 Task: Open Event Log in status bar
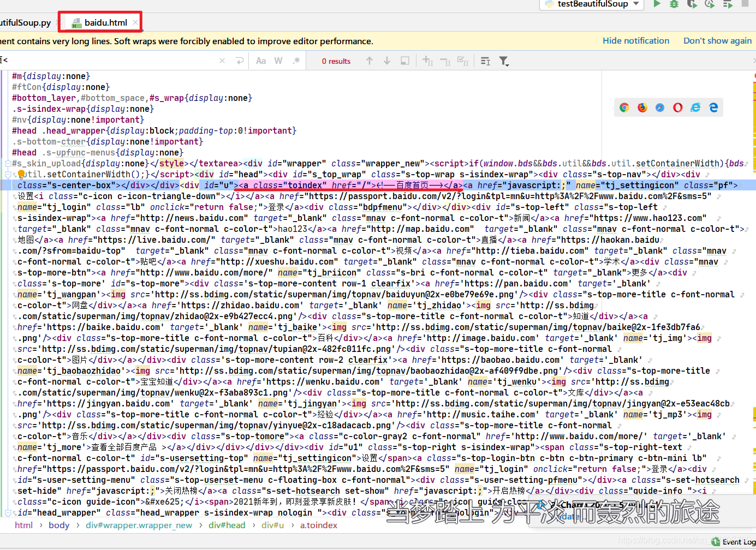pyautogui.click(x=734, y=542)
